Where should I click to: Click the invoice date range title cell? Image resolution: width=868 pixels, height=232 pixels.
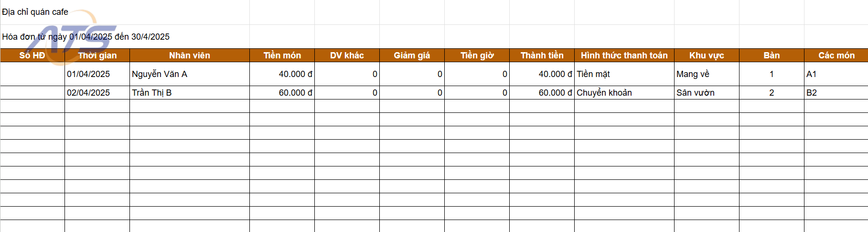pos(86,37)
